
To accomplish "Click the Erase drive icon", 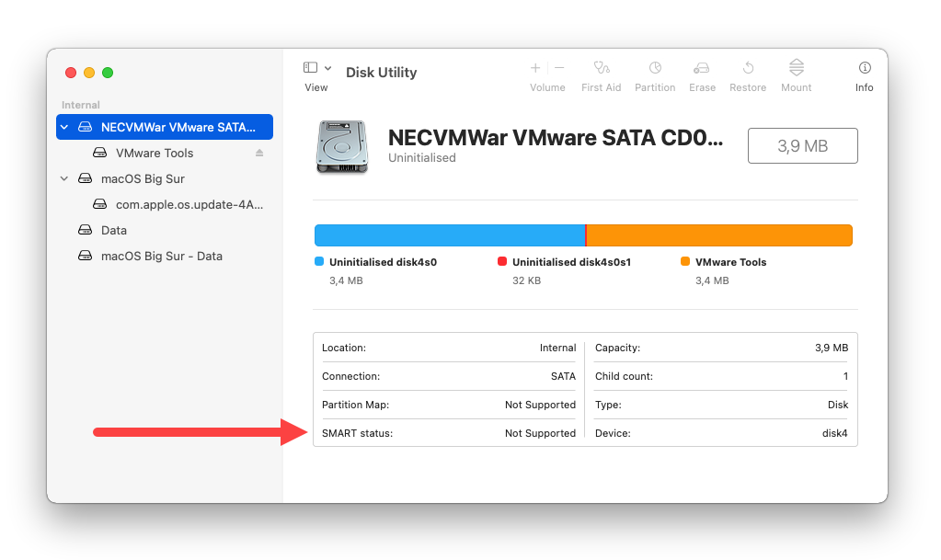I will coord(702,68).
